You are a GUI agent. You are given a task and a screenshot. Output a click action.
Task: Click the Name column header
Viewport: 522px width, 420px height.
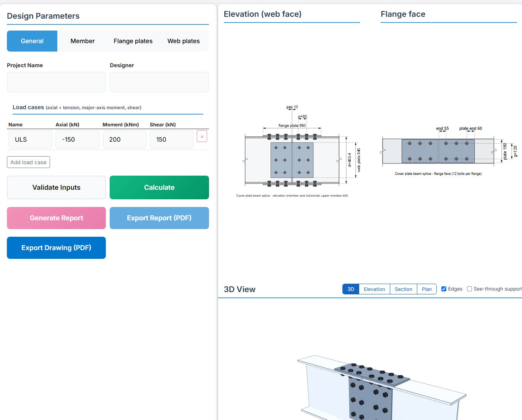pyautogui.click(x=15, y=124)
